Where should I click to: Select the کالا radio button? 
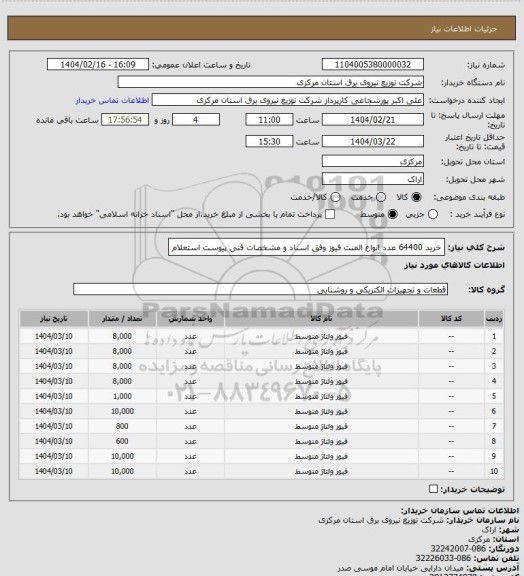click(x=416, y=197)
